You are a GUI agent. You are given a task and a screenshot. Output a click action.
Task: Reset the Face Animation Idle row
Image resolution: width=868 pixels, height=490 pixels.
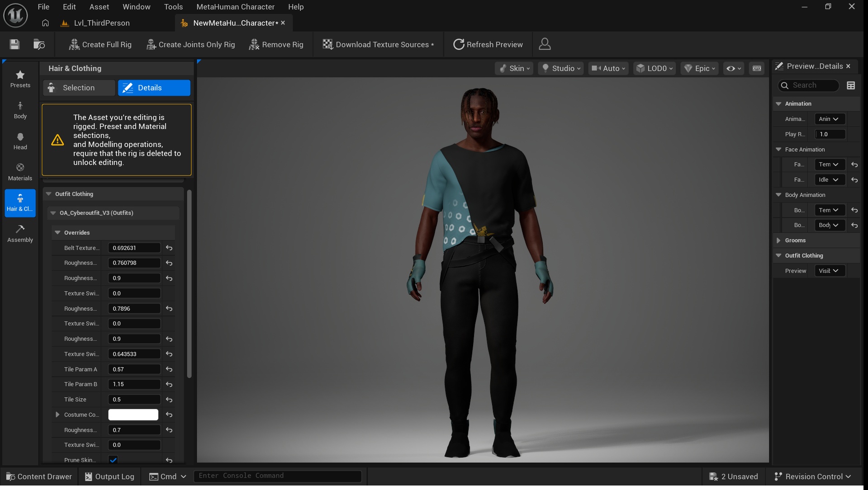point(854,180)
